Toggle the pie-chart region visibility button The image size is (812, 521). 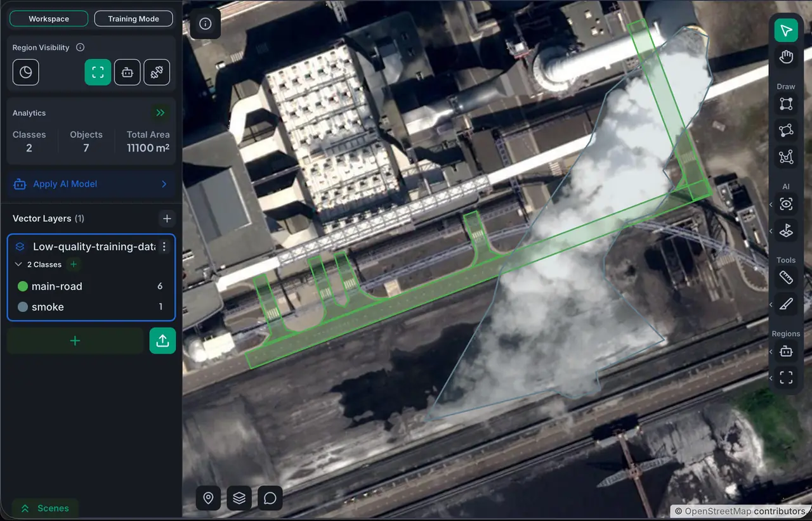(x=26, y=72)
